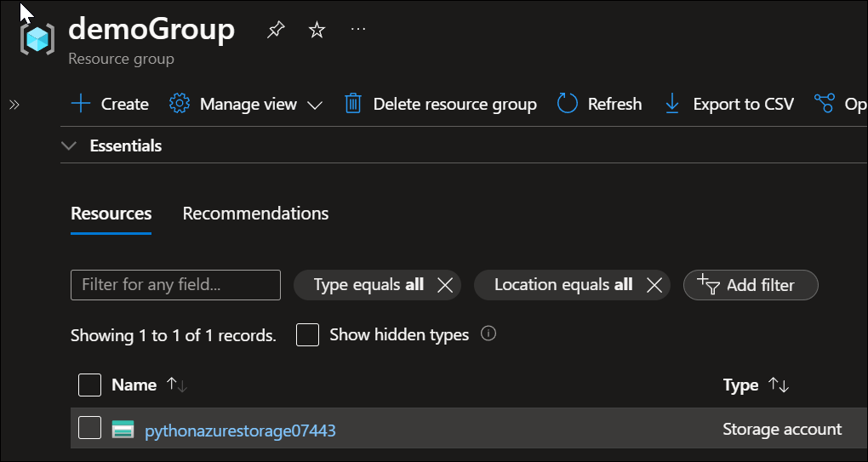The width and height of the screenshot is (868, 462).
Task: Collapse the Essentials section
Action: (x=69, y=146)
